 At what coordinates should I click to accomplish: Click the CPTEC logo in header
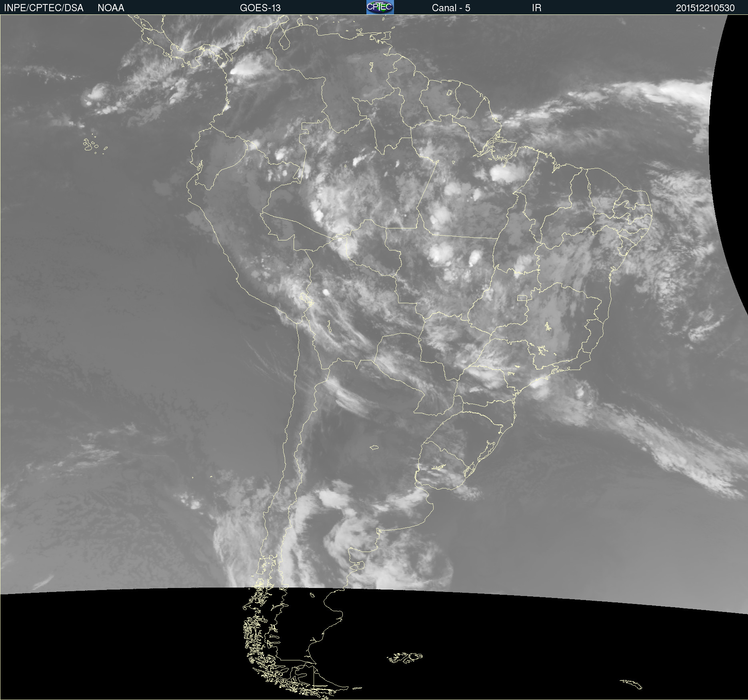[x=380, y=7]
